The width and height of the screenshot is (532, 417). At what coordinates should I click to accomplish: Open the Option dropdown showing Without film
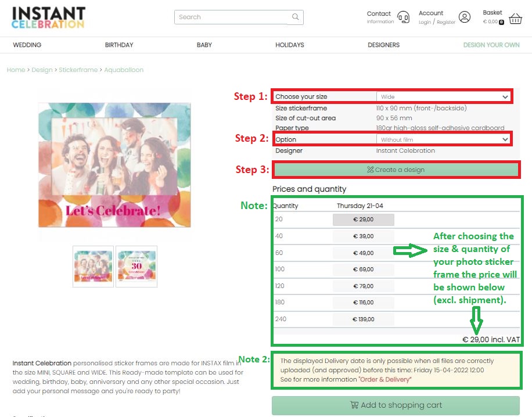pos(443,139)
